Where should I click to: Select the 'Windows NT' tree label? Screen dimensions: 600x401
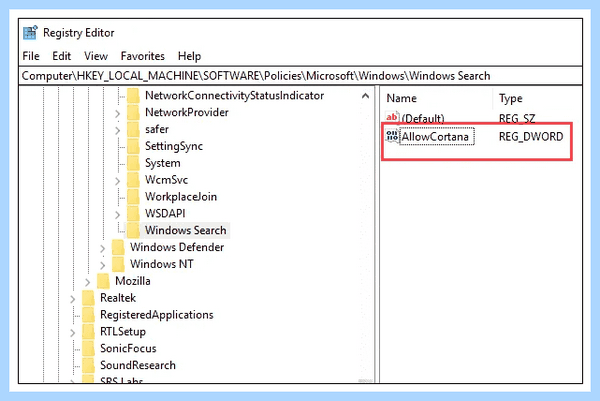161,264
